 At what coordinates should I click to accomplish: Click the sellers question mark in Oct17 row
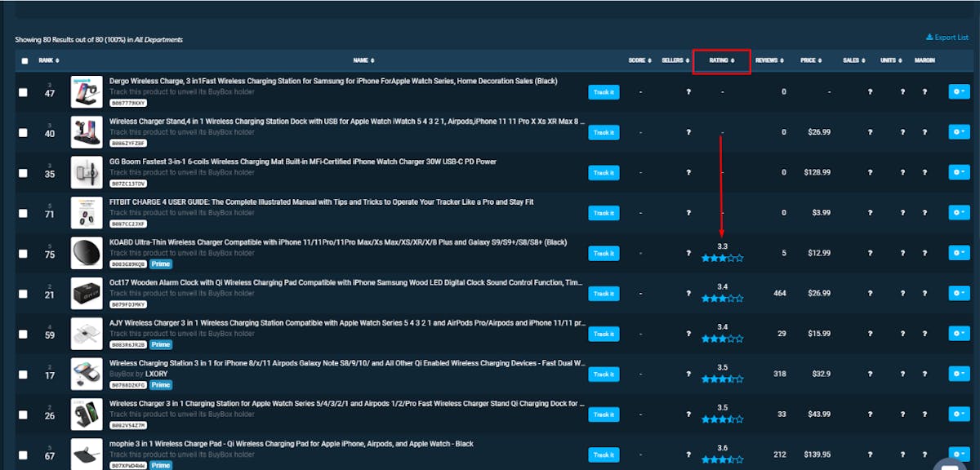pyautogui.click(x=688, y=294)
